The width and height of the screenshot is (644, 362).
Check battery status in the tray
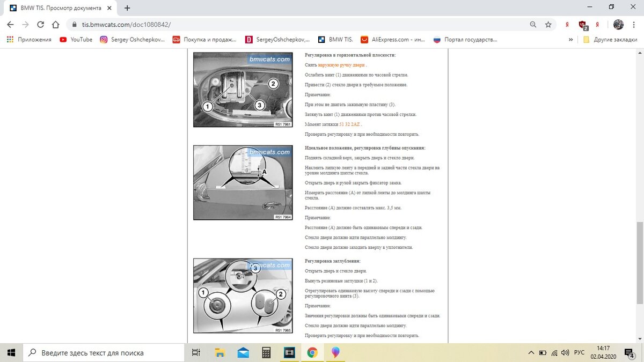(543, 352)
